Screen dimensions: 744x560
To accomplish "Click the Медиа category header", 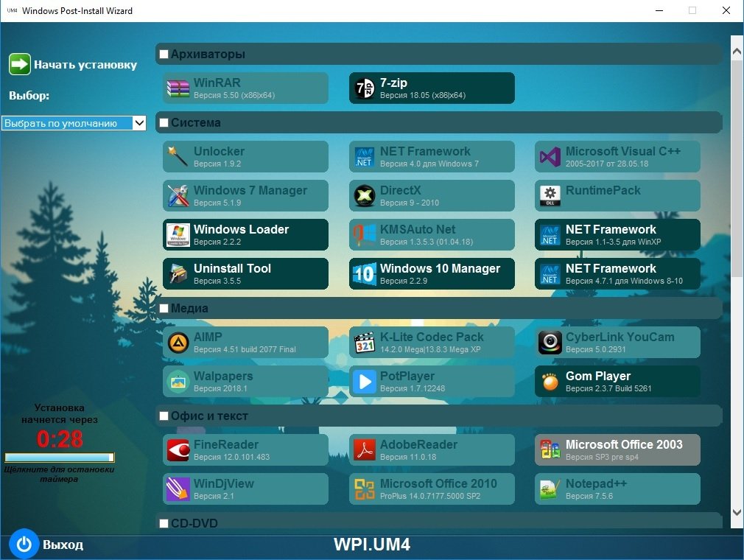I will [x=439, y=309].
